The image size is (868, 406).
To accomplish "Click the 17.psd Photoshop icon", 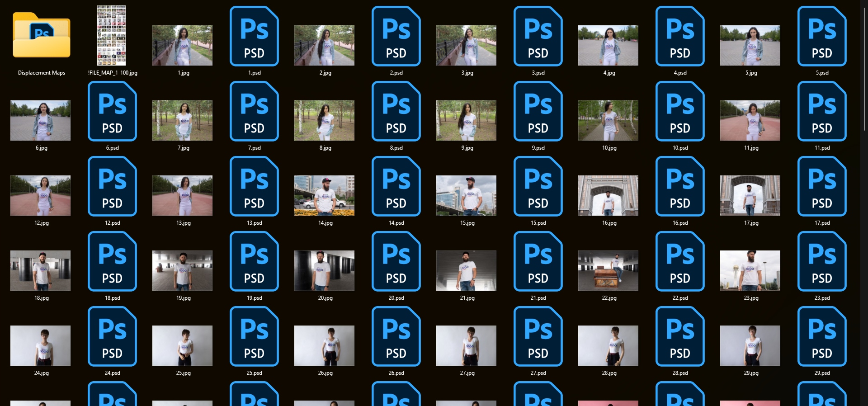I will click(x=821, y=186).
